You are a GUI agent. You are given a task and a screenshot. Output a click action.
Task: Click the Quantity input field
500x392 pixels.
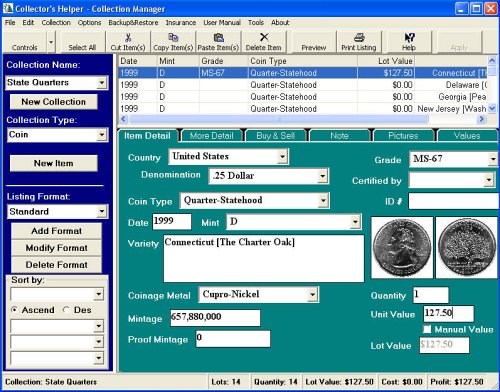click(x=431, y=295)
